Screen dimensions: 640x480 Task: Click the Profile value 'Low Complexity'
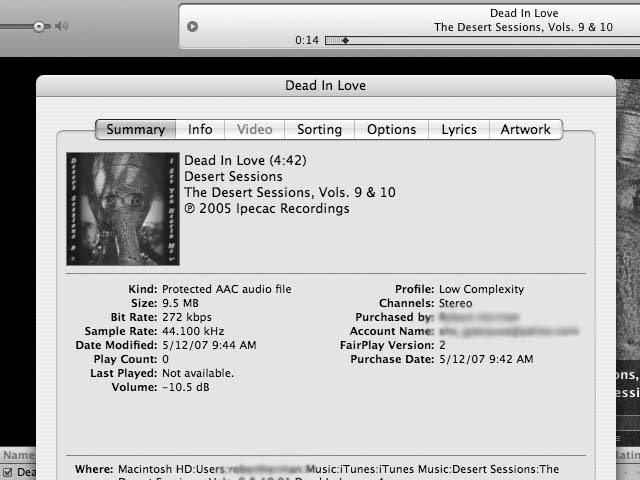tap(482, 289)
